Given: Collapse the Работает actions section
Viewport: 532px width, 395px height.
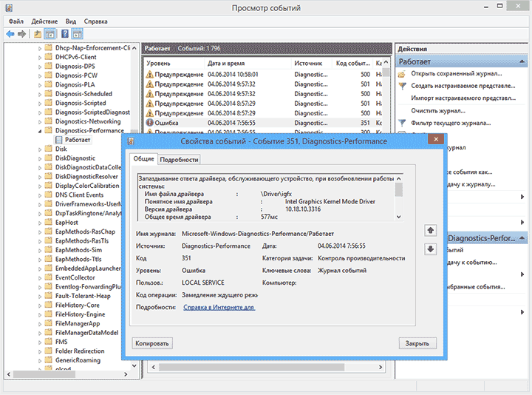Looking at the screenshot, I should pos(522,61).
